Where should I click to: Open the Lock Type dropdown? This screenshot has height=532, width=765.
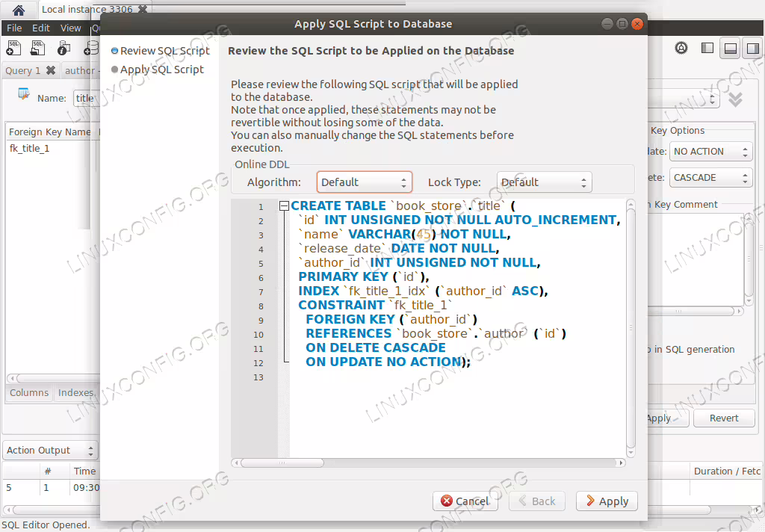(544, 182)
